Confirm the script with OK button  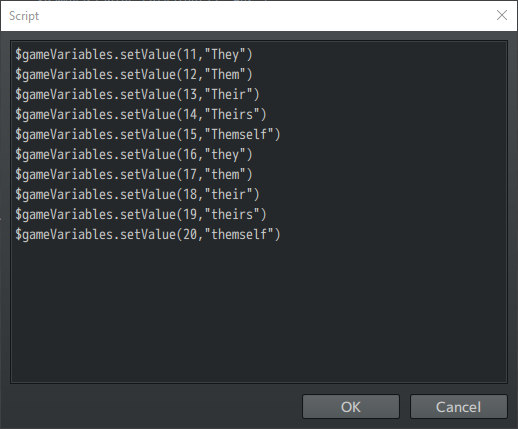[351, 407]
